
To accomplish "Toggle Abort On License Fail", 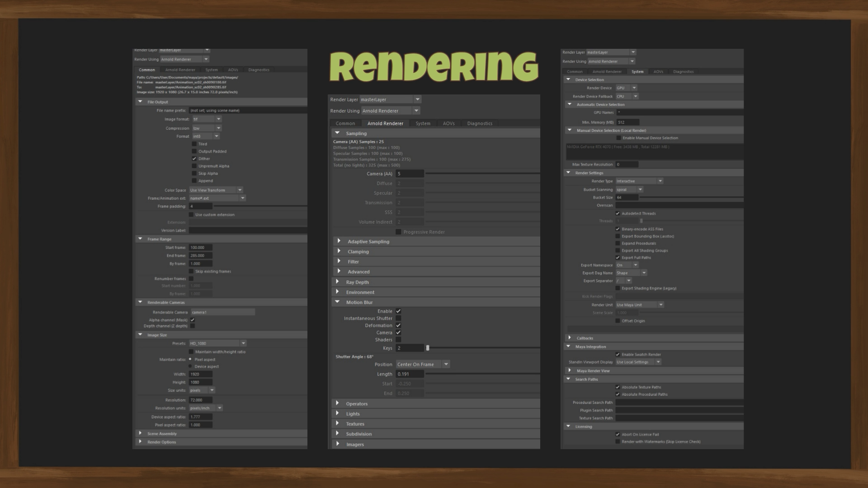I will [618, 434].
